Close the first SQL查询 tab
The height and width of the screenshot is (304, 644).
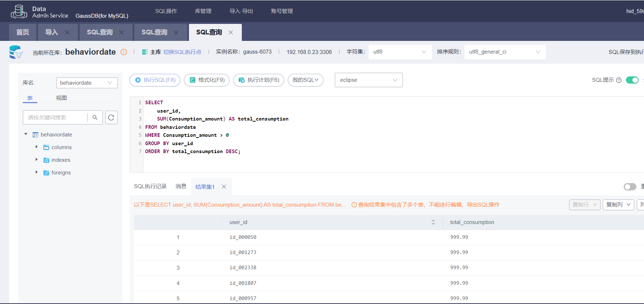point(122,32)
